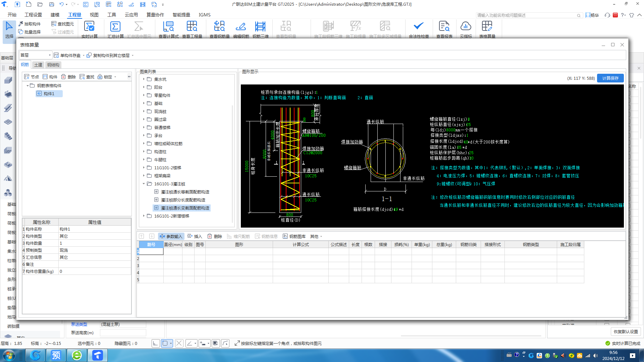
Task: Click 批量选择 tool
Action: coord(30,32)
